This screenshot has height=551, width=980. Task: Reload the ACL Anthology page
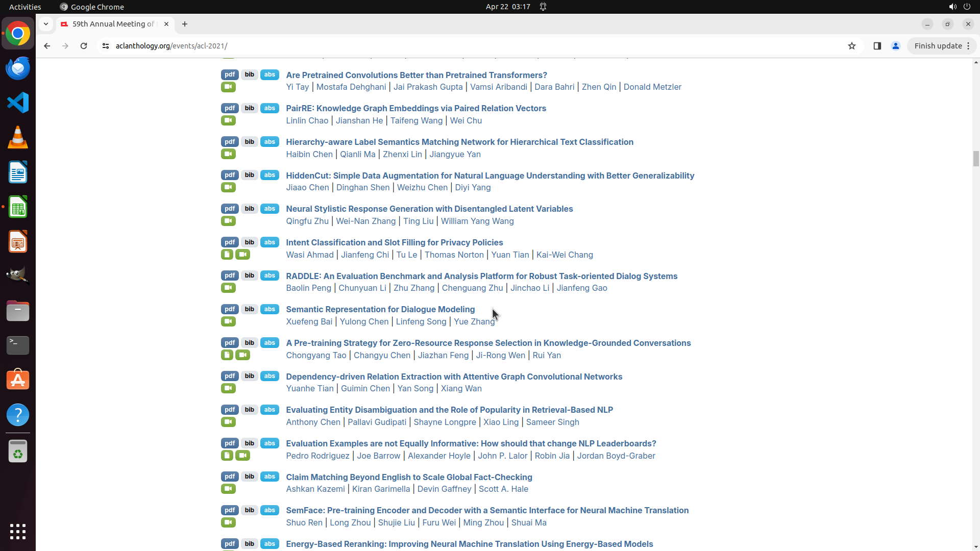pos(84,46)
